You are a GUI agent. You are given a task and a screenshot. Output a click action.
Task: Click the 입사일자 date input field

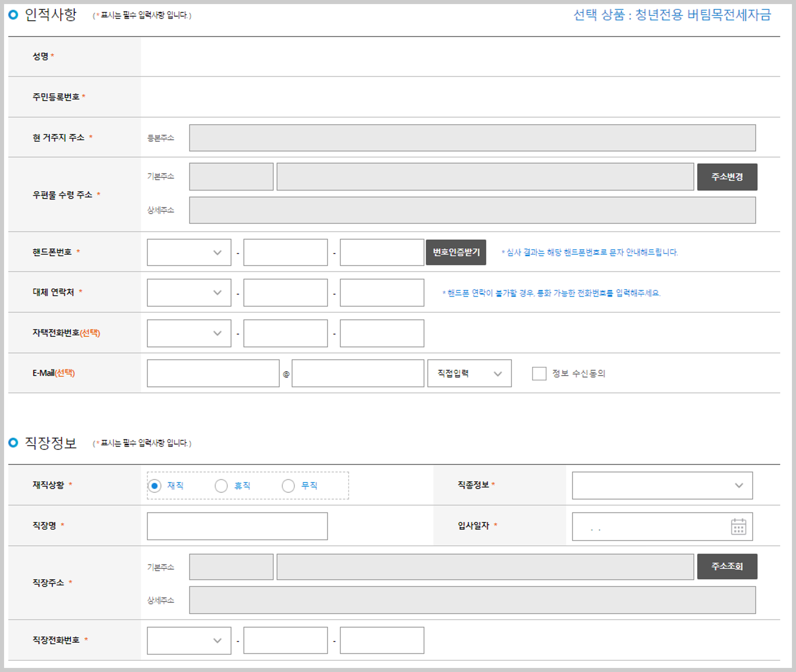pyautogui.click(x=648, y=526)
